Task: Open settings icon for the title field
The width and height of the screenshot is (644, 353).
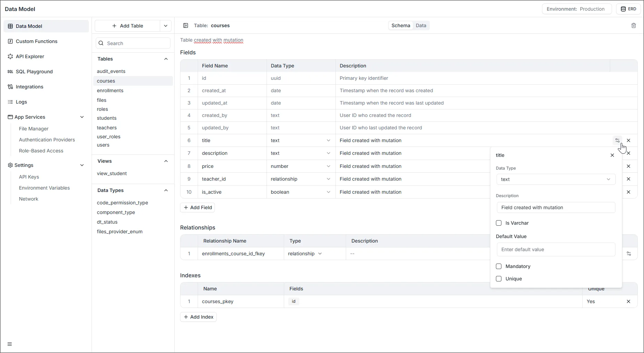Action: (x=617, y=140)
